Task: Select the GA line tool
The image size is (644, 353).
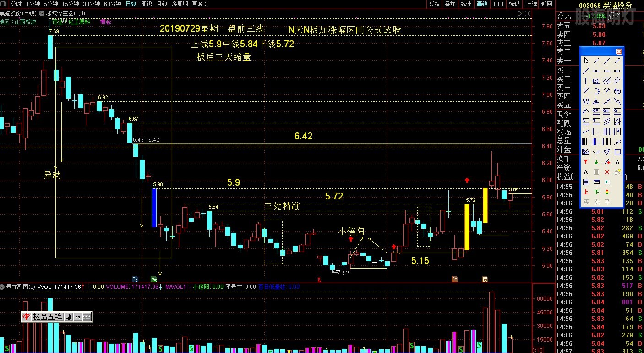Action: tap(607, 110)
